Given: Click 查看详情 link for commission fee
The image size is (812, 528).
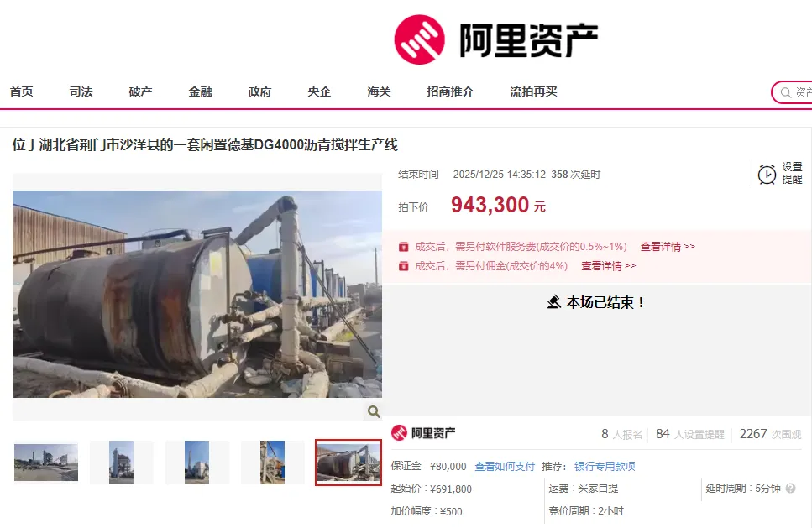Looking at the screenshot, I should click(x=609, y=266).
